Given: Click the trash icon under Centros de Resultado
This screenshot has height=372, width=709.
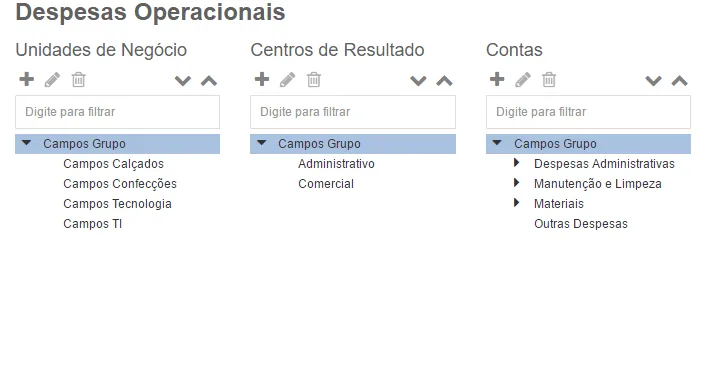Looking at the screenshot, I should click(x=314, y=80).
